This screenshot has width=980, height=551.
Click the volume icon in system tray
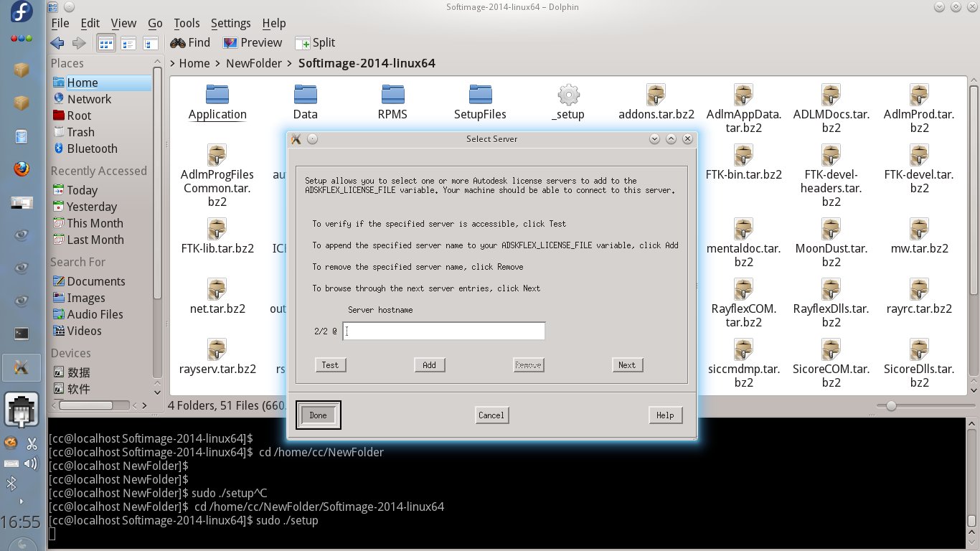coord(31,463)
